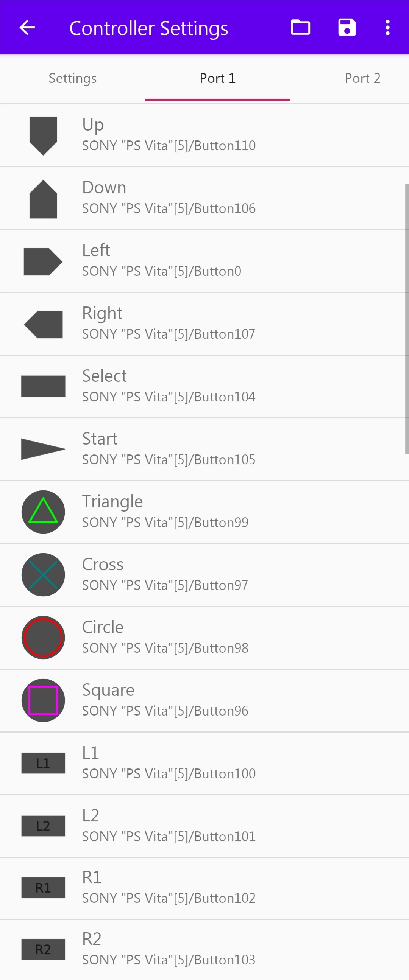
Task: Go back using the arrow button
Action: (x=27, y=27)
